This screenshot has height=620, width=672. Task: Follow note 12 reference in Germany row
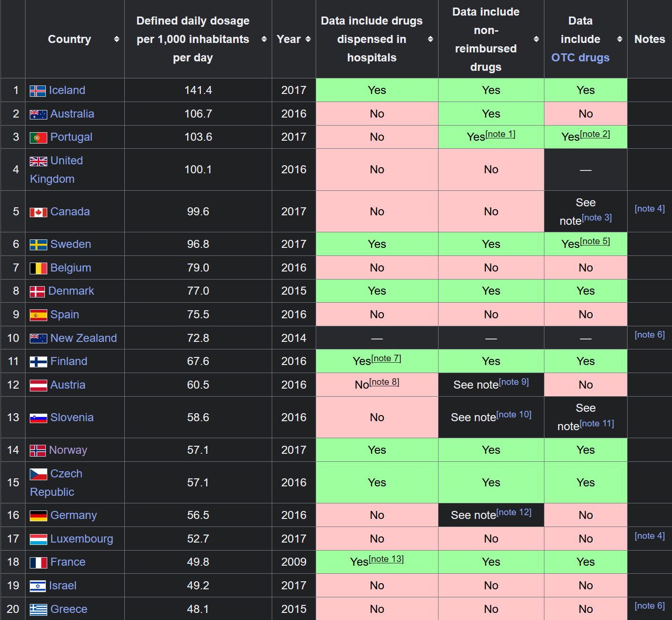coord(514,512)
